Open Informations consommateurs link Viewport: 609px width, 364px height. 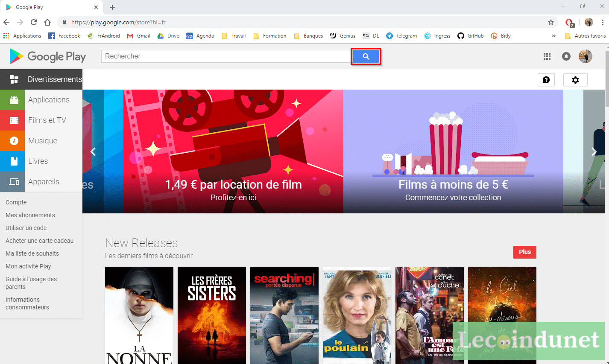pyautogui.click(x=27, y=303)
